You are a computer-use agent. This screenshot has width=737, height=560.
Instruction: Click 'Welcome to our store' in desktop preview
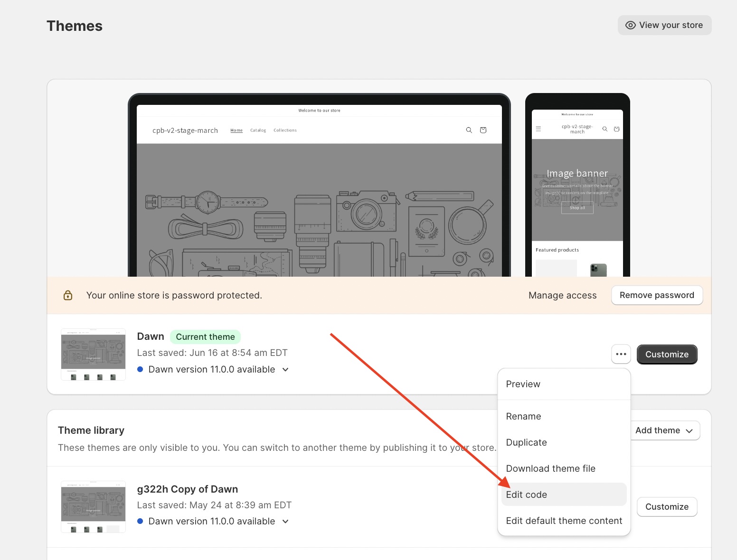[x=319, y=111]
